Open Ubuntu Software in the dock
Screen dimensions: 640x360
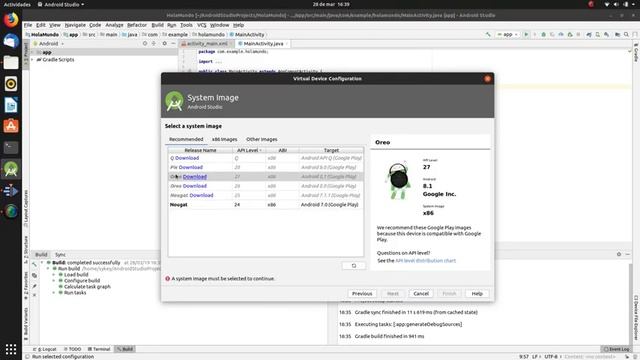(11, 126)
